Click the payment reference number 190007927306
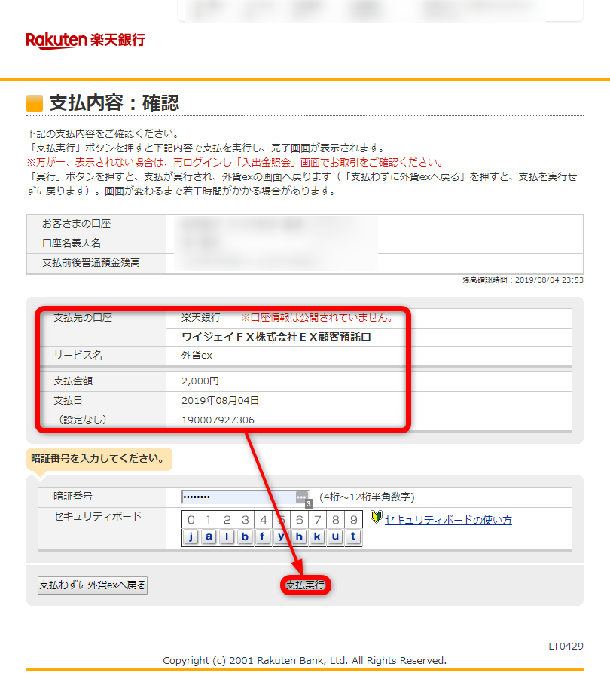Screen dimensions: 610x700 point(218,420)
